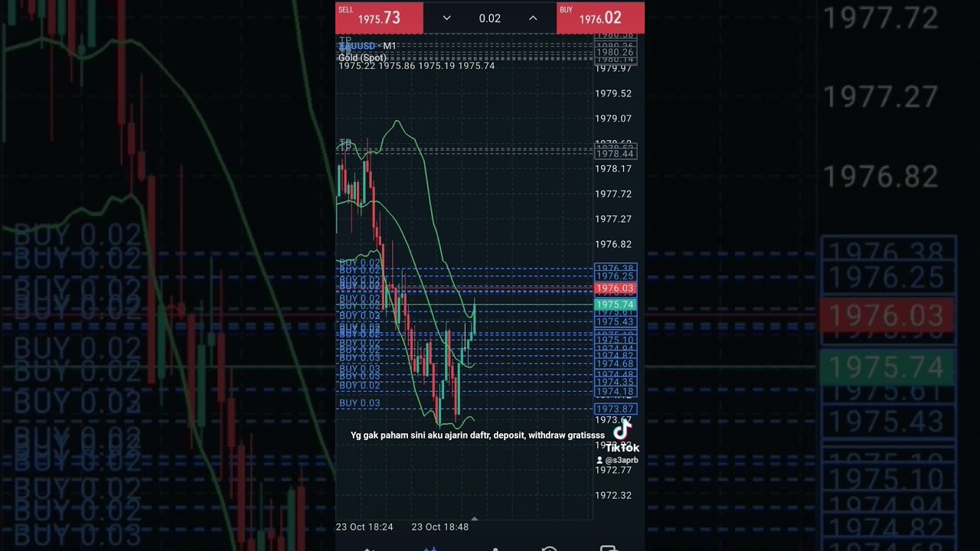Select the 1978.17 price axis label
Viewport: 980px width, 551px height.
pos(613,168)
